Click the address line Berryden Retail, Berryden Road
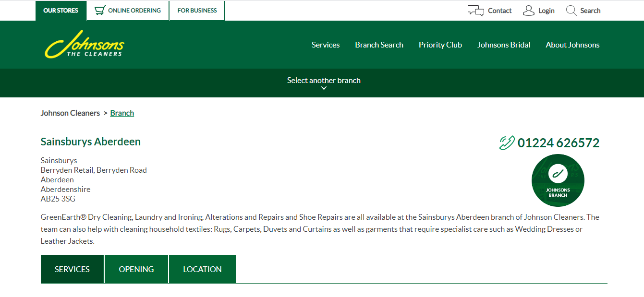 [x=94, y=170]
